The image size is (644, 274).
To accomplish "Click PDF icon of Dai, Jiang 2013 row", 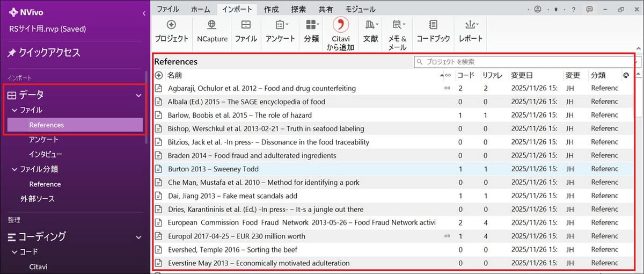I will pos(159,196).
